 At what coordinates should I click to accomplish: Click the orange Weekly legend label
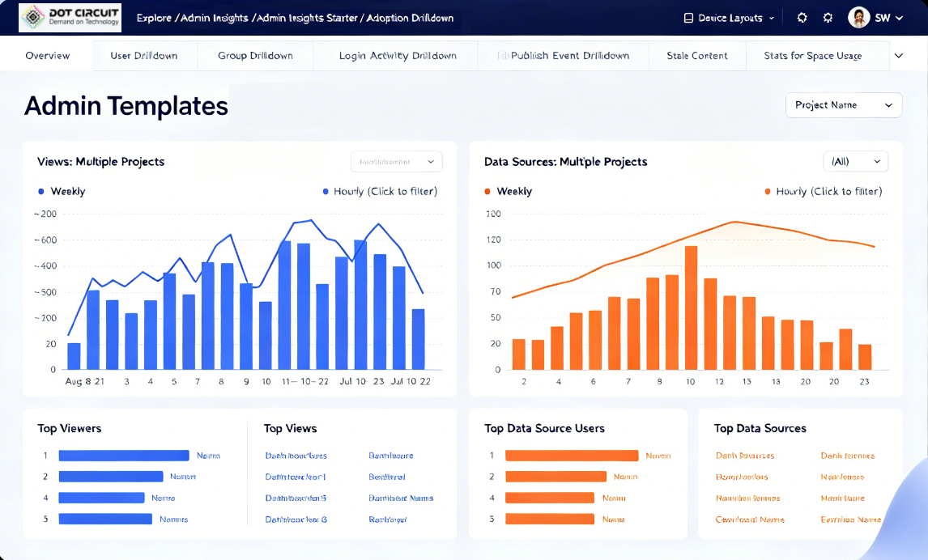point(514,191)
